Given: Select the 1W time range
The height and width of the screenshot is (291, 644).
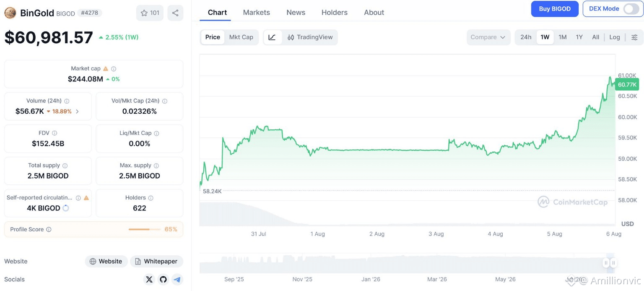Looking at the screenshot, I should [x=545, y=37].
